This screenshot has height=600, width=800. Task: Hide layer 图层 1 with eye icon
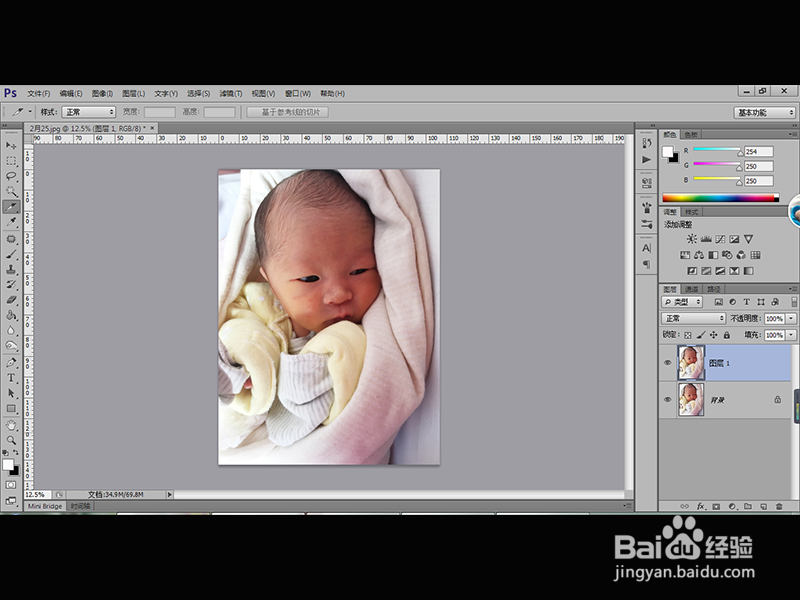pos(667,363)
